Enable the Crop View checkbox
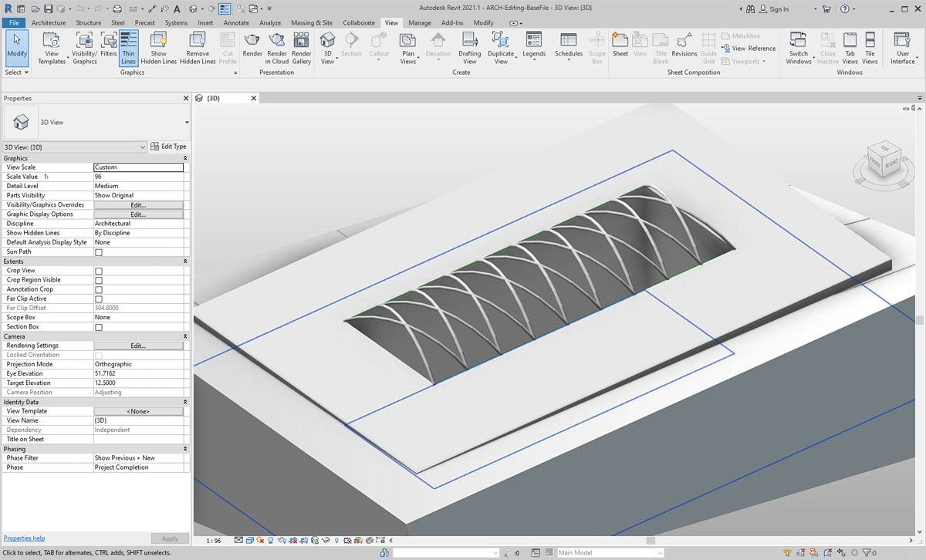The width and height of the screenshot is (926, 560). tap(99, 271)
